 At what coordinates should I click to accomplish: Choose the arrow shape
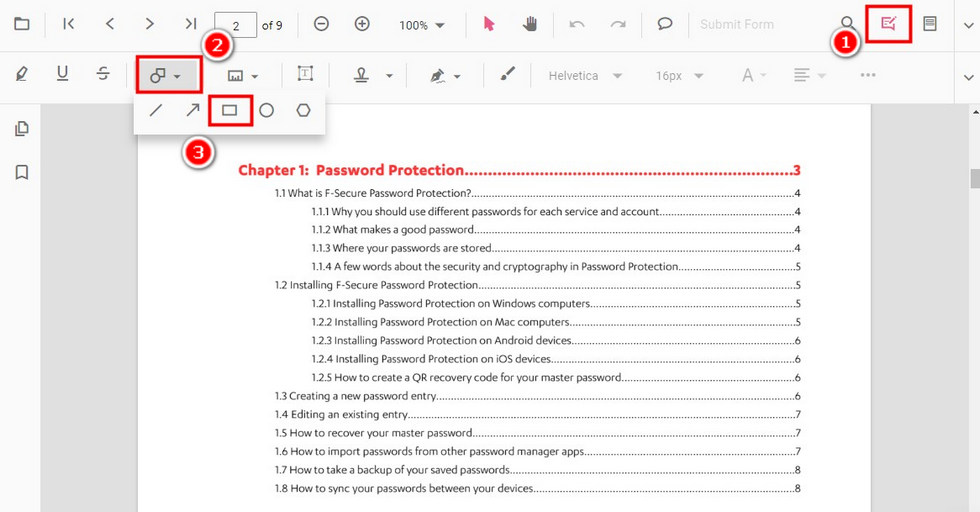(192, 111)
